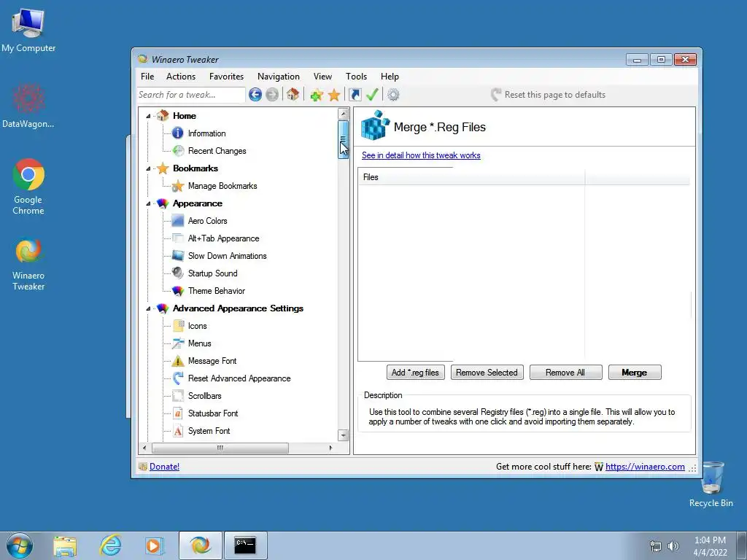
Task: Open the Tools menu
Action: (356, 76)
